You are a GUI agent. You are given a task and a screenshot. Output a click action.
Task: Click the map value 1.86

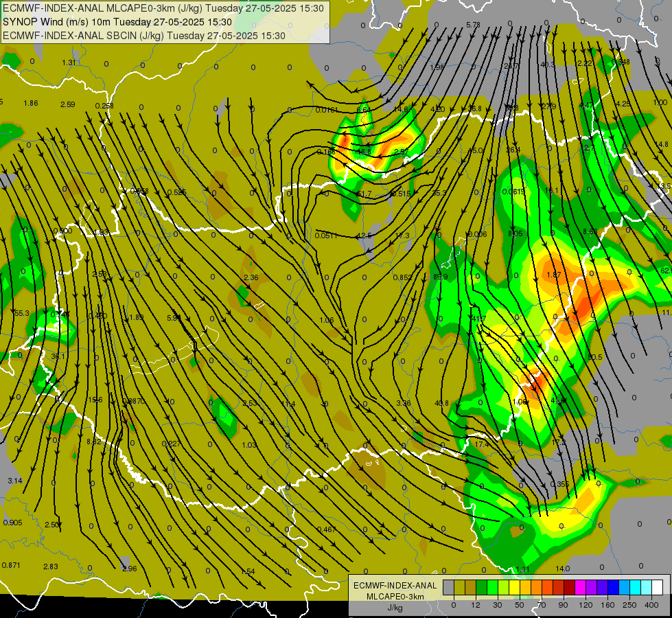[31, 104]
